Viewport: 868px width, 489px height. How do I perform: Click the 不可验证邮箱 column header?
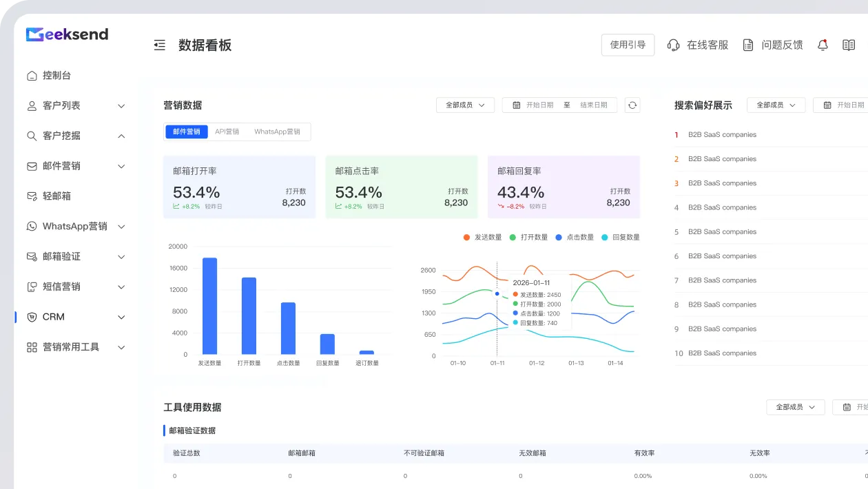(x=424, y=453)
